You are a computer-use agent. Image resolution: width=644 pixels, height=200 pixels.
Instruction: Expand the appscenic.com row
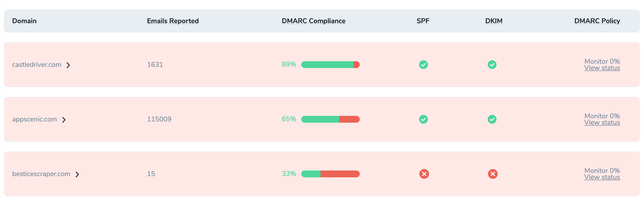coord(64,120)
